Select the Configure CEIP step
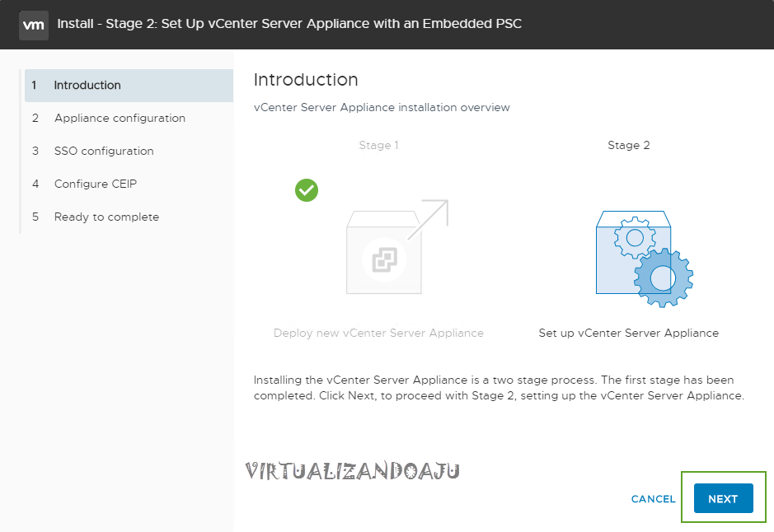774x532 pixels. click(x=96, y=184)
